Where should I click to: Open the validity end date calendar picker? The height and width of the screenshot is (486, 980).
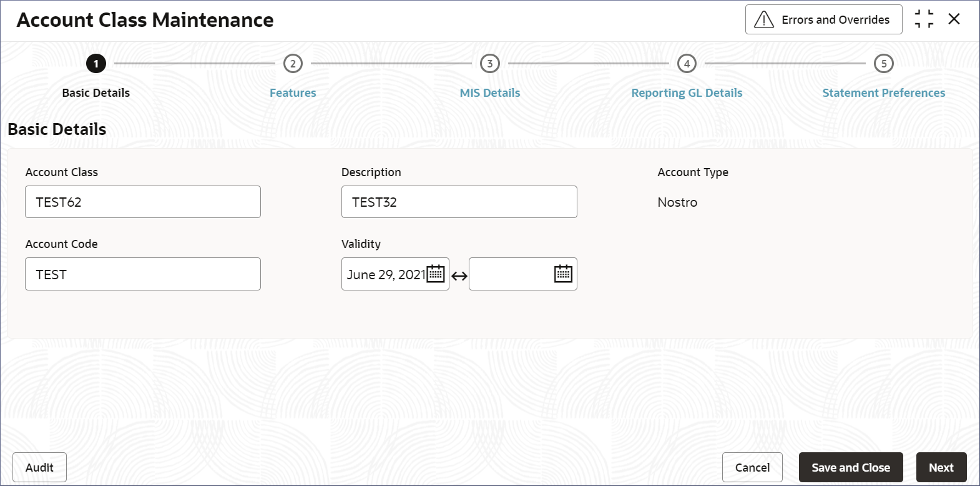563,274
